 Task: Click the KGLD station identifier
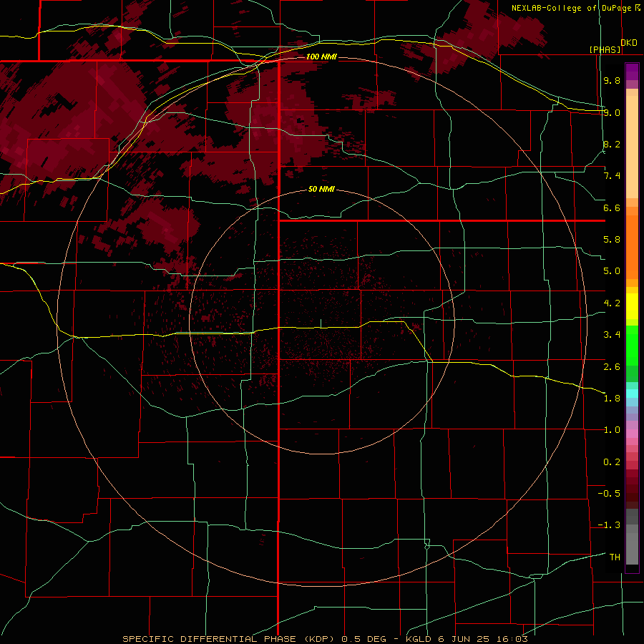pos(419,639)
